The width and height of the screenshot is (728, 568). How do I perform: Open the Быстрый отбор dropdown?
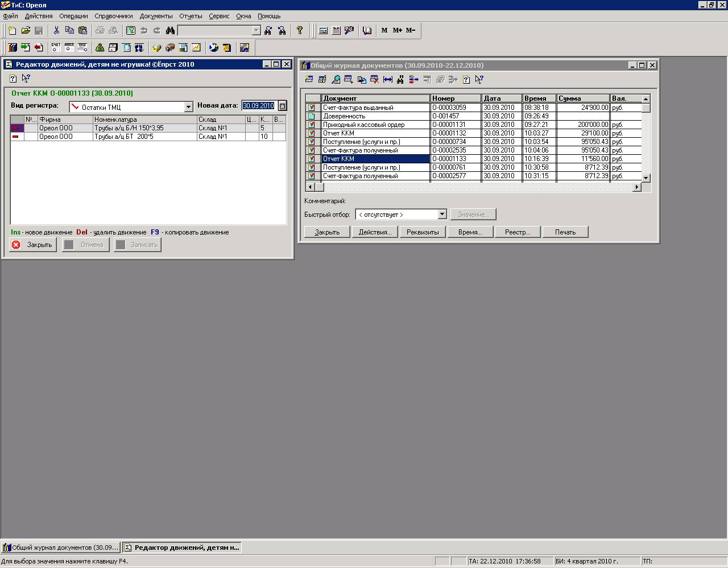coord(442,215)
